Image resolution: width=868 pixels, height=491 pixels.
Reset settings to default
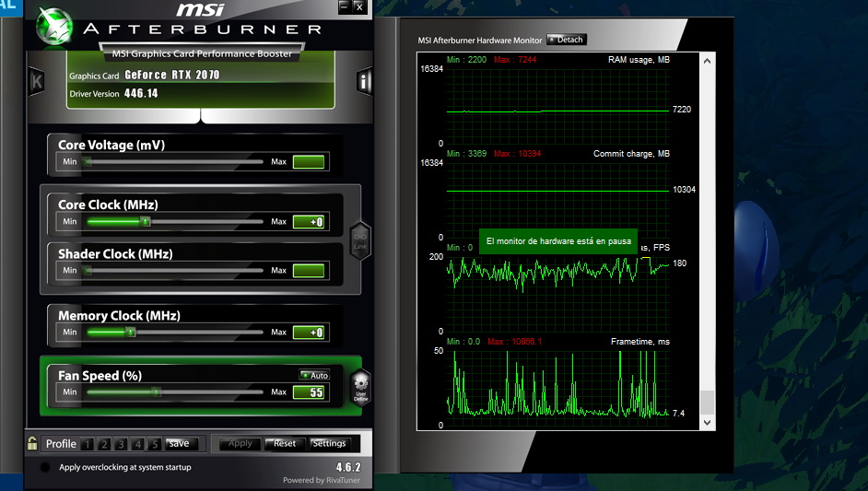pyautogui.click(x=285, y=443)
